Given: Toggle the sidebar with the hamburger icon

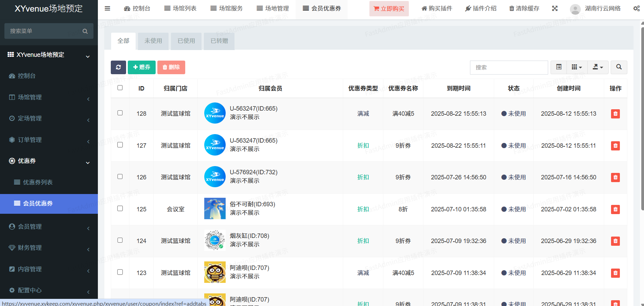Looking at the screenshot, I should point(107,9).
